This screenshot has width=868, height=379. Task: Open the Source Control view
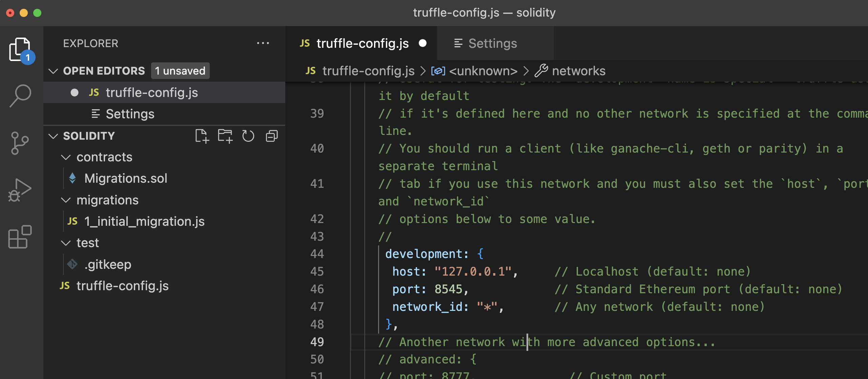click(x=20, y=143)
